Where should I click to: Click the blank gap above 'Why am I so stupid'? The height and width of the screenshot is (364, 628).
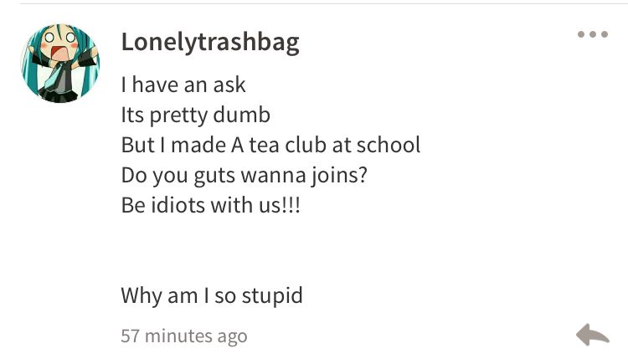[x=270, y=250]
